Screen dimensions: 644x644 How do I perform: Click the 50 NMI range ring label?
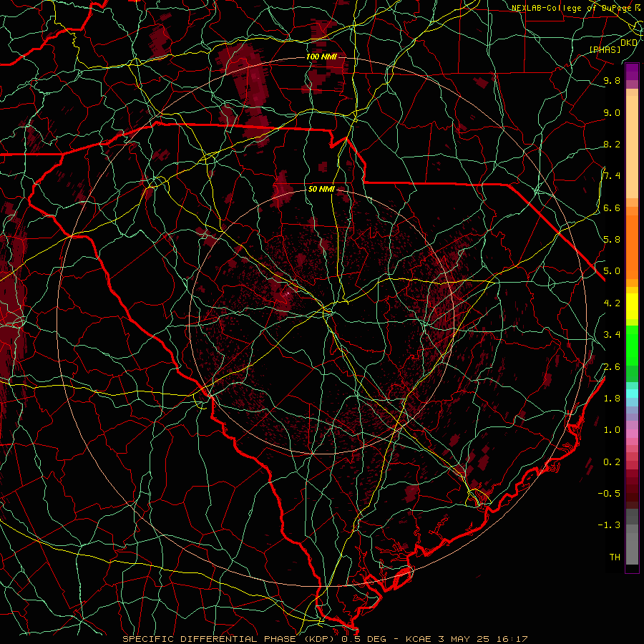pyautogui.click(x=321, y=190)
